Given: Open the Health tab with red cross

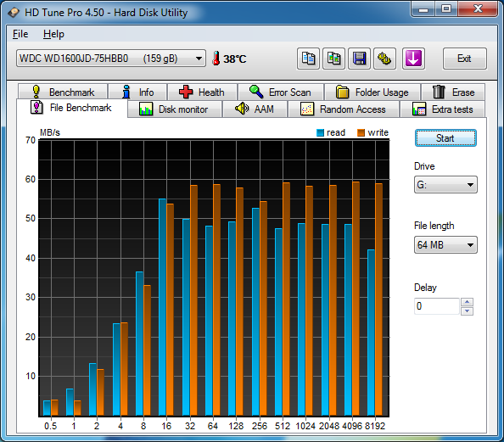Looking at the screenshot, I should coord(202,92).
